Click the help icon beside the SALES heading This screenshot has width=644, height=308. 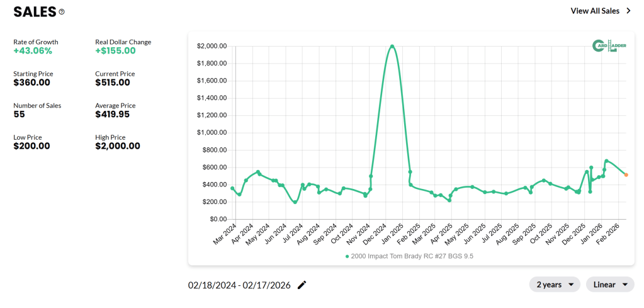coord(61,12)
